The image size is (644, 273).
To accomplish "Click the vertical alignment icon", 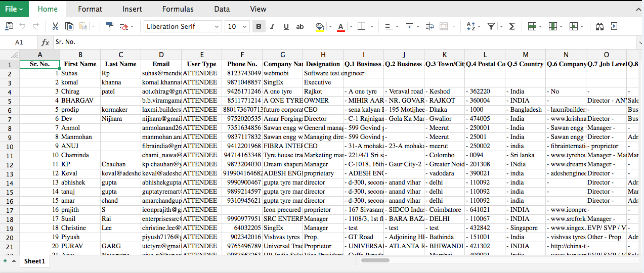I will click(409, 26).
